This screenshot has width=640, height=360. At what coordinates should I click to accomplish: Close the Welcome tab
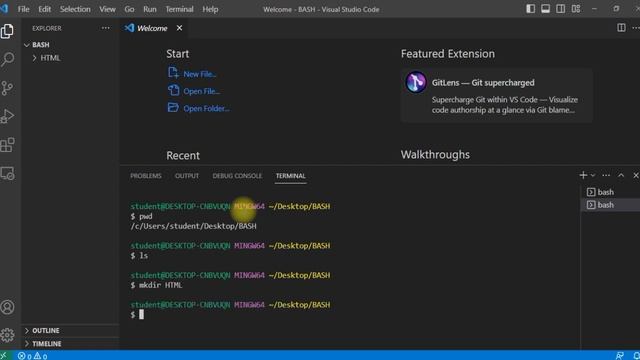point(179,28)
